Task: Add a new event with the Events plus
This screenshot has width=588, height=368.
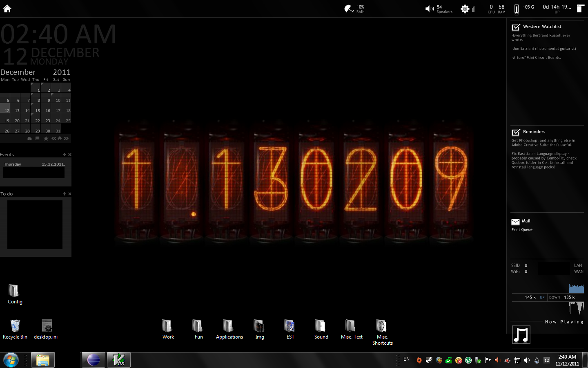Action: click(x=64, y=155)
